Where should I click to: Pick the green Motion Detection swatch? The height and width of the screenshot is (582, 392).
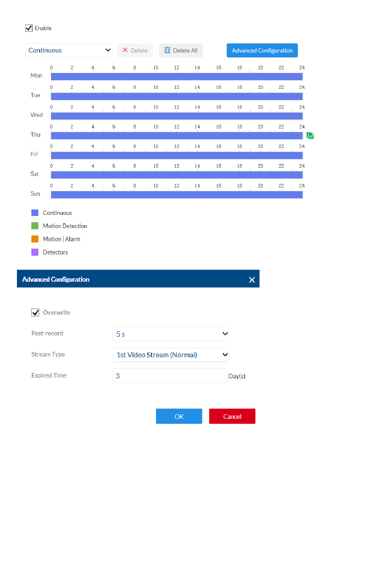(x=35, y=226)
